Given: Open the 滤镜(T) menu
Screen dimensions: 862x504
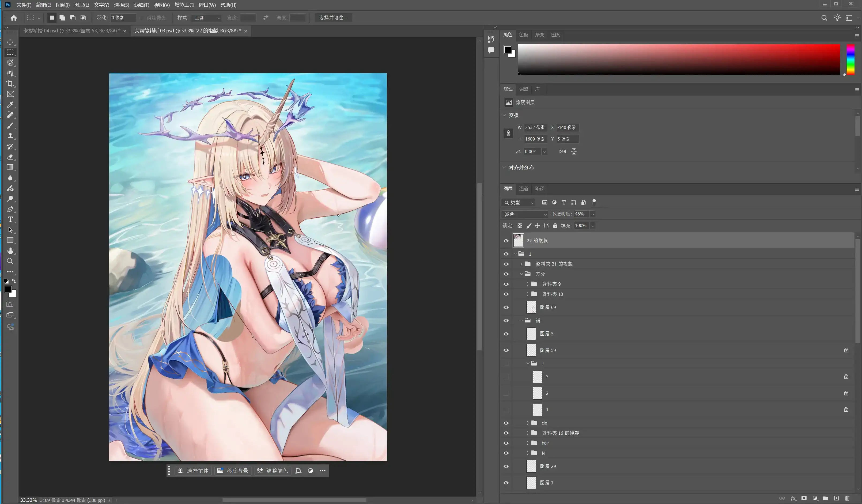Looking at the screenshot, I should (141, 5).
